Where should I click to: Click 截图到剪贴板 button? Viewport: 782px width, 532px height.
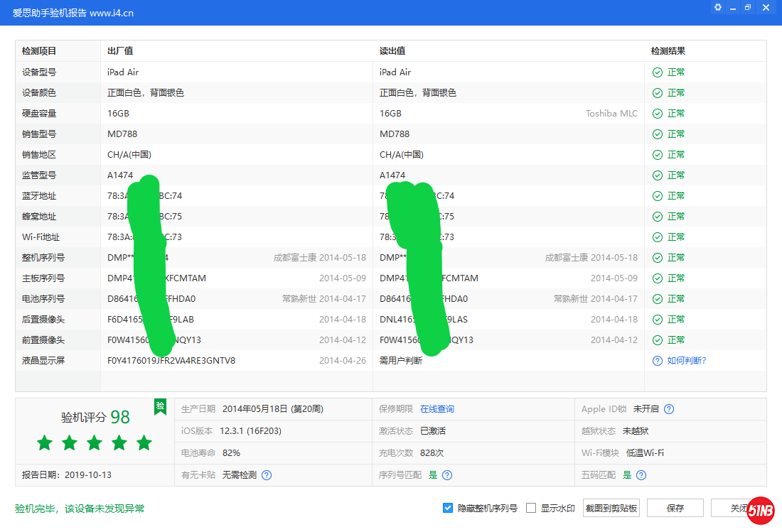(611, 508)
